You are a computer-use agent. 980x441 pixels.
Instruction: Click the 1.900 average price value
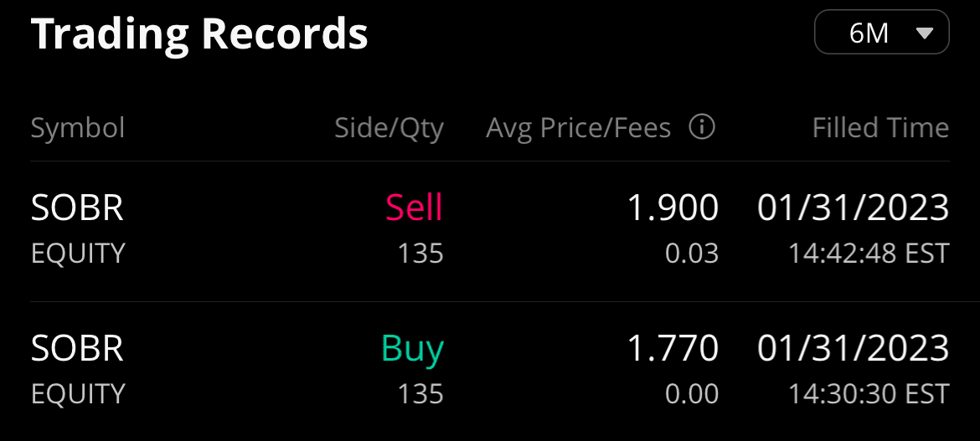[673, 208]
